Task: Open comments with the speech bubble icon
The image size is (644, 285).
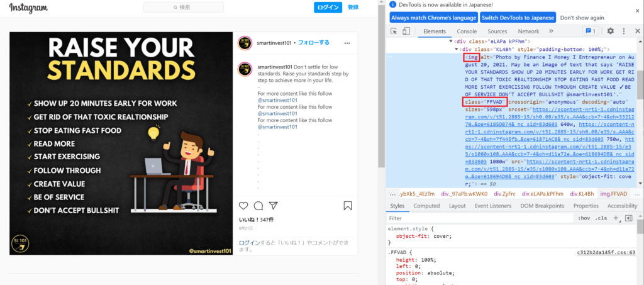Action: [258, 206]
